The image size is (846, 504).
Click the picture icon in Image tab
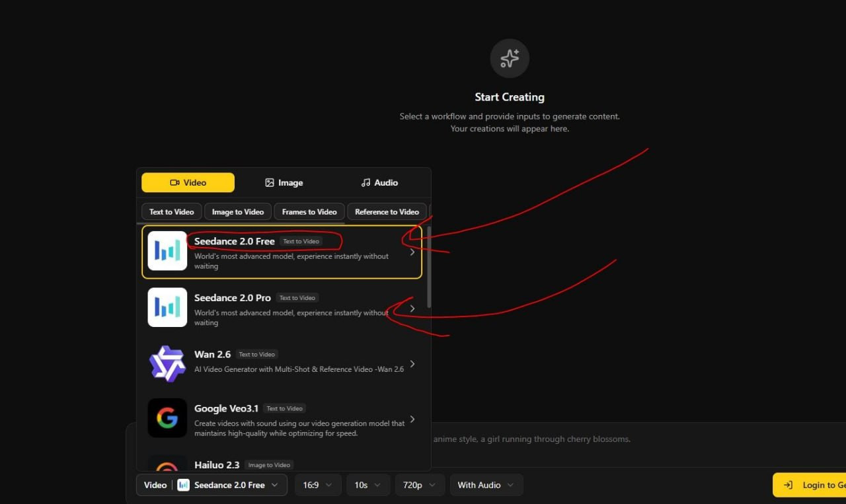pyautogui.click(x=270, y=183)
